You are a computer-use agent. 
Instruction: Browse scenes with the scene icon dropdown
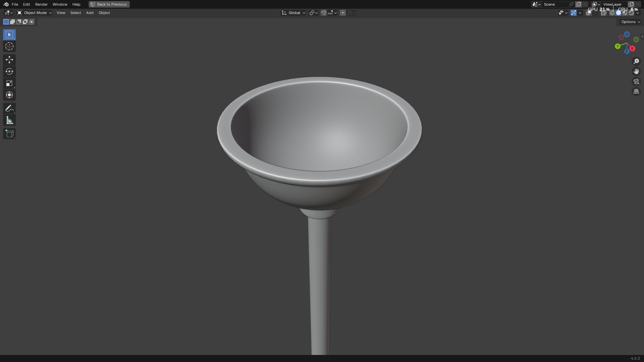click(536, 4)
